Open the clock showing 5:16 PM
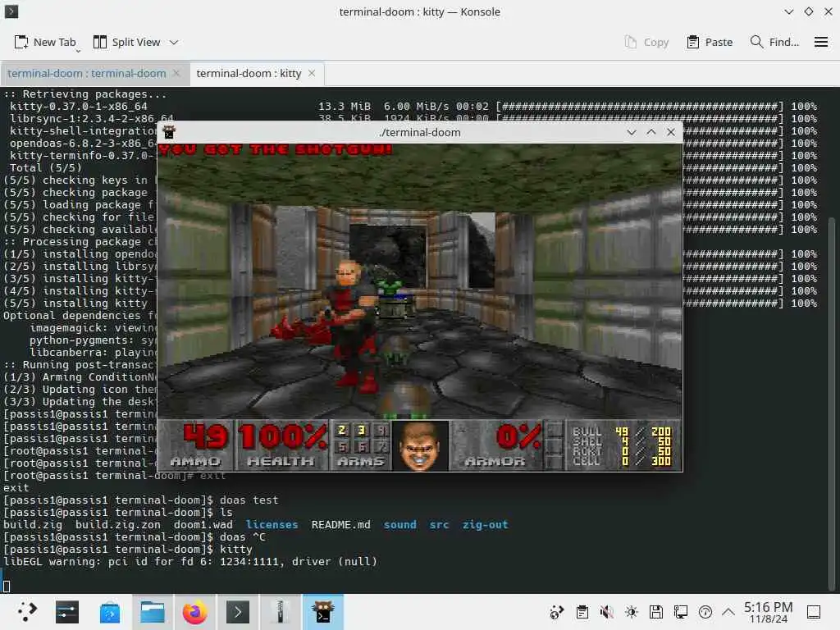 (768, 612)
